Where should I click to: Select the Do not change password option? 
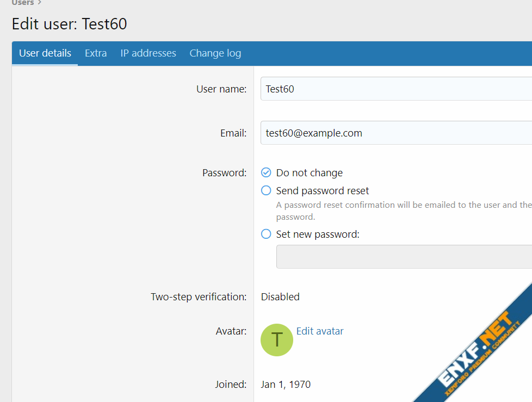click(x=266, y=173)
